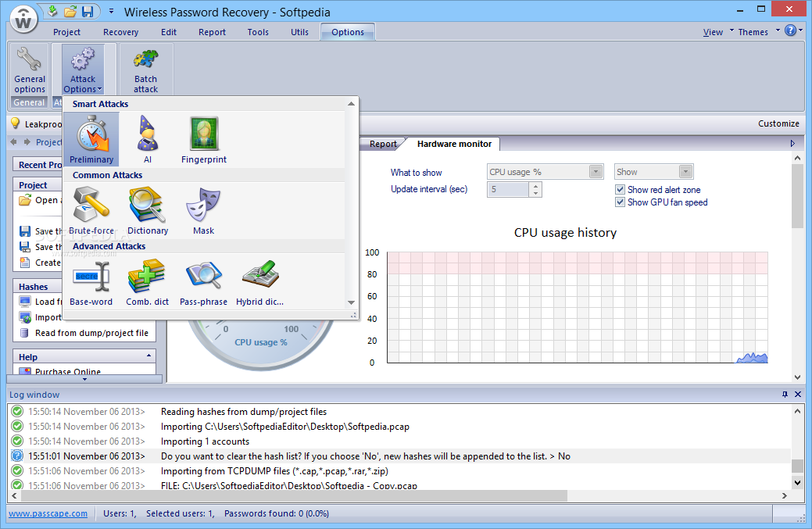Click the forward navigation arrow near Project
The height and width of the screenshot is (529, 812).
coord(27,142)
